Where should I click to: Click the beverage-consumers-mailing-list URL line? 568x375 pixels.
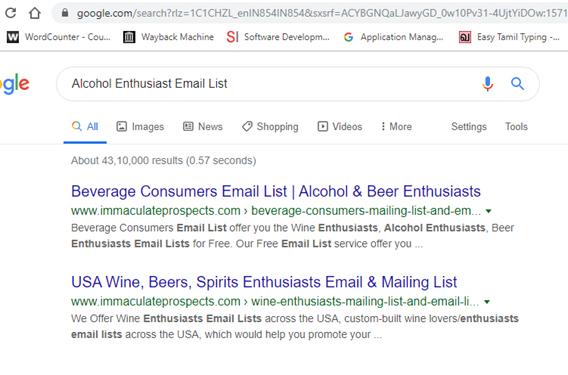pyautogui.click(x=276, y=211)
